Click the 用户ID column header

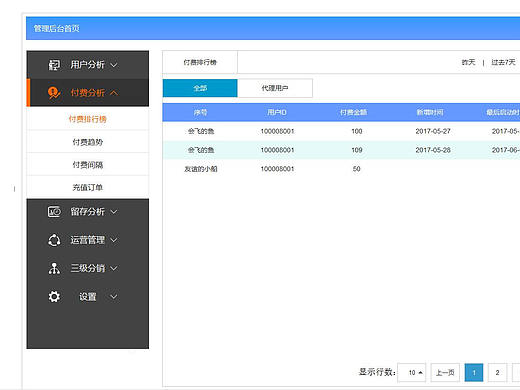(277, 112)
